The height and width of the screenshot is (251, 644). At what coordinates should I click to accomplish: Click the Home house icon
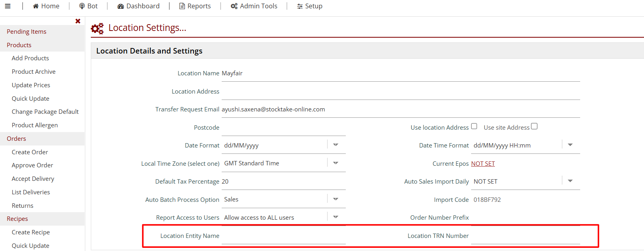(x=36, y=6)
